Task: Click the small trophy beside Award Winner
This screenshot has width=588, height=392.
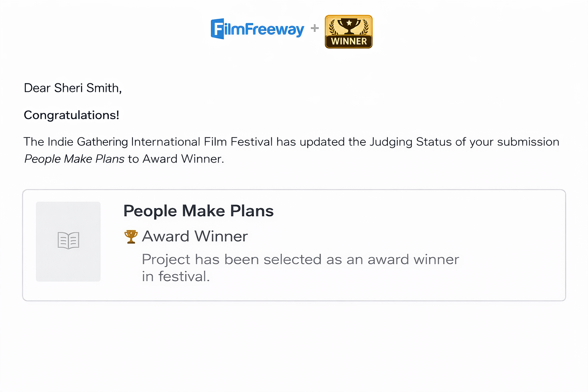Action: click(131, 237)
